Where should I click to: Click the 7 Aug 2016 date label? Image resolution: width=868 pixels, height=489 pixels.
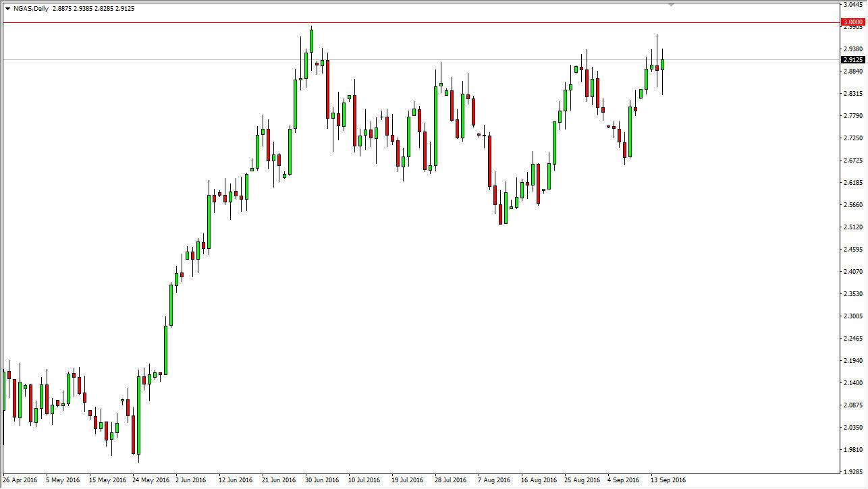pos(493,481)
